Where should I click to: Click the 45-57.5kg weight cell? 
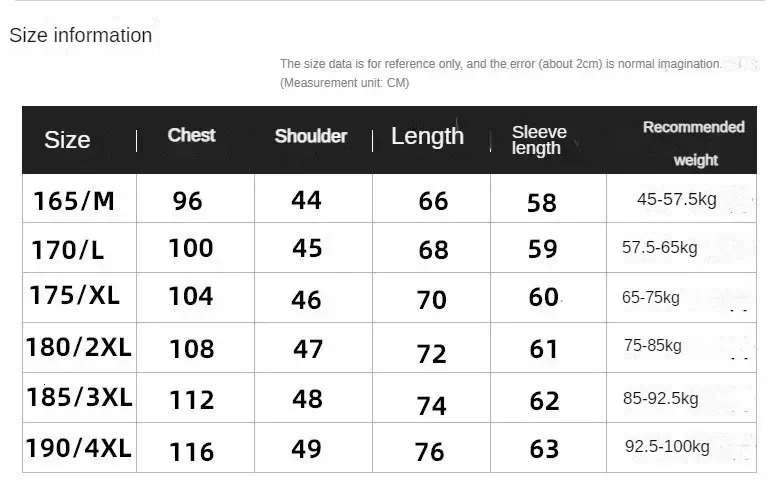pyautogui.click(x=676, y=199)
